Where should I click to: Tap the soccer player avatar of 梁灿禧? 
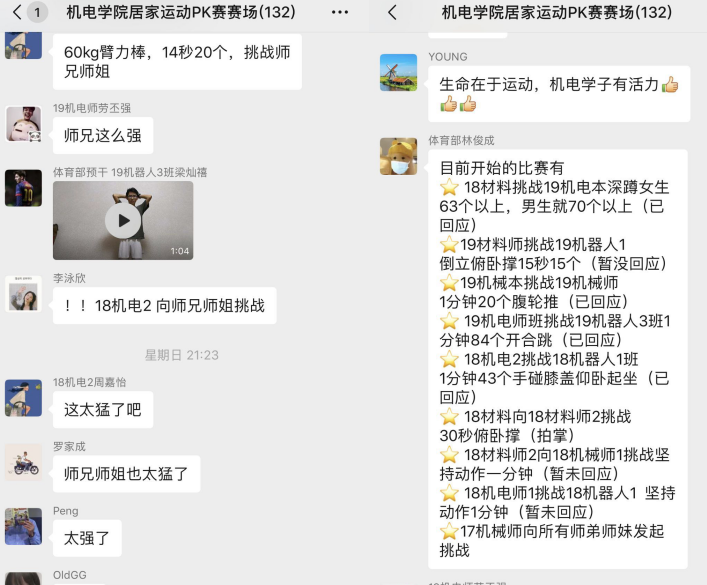pyautogui.click(x=23, y=188)
